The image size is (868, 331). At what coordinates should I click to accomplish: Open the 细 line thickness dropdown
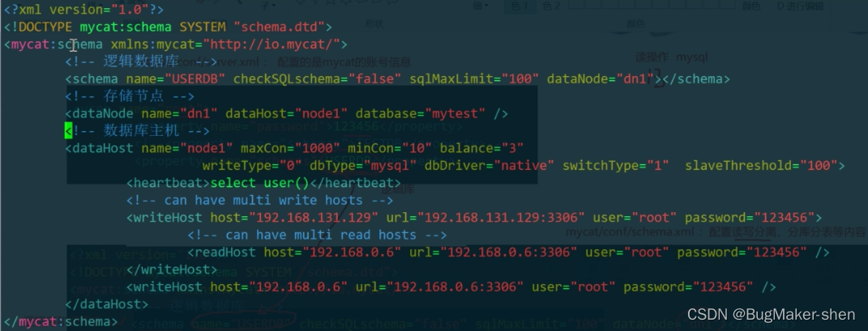click(x=479, y=6)
